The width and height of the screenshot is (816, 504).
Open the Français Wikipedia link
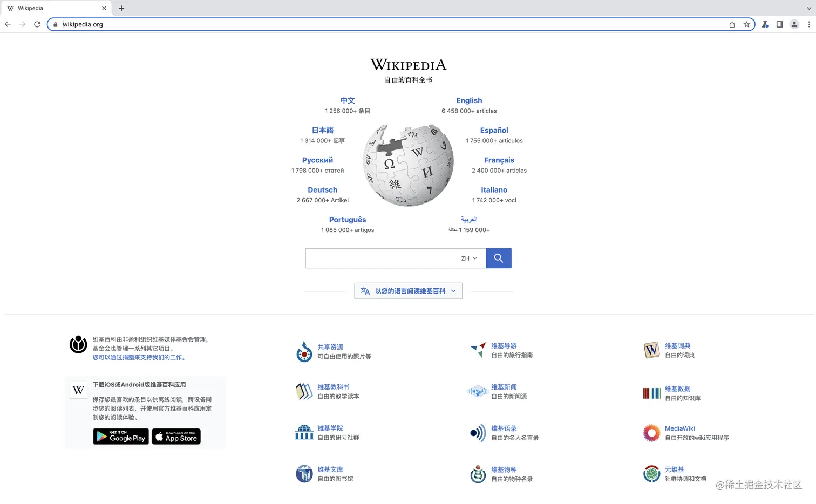point(499,160)
